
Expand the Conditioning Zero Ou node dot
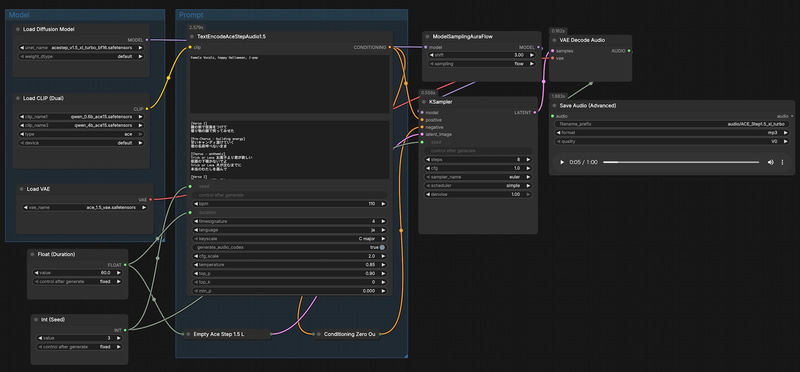(319, 334)
